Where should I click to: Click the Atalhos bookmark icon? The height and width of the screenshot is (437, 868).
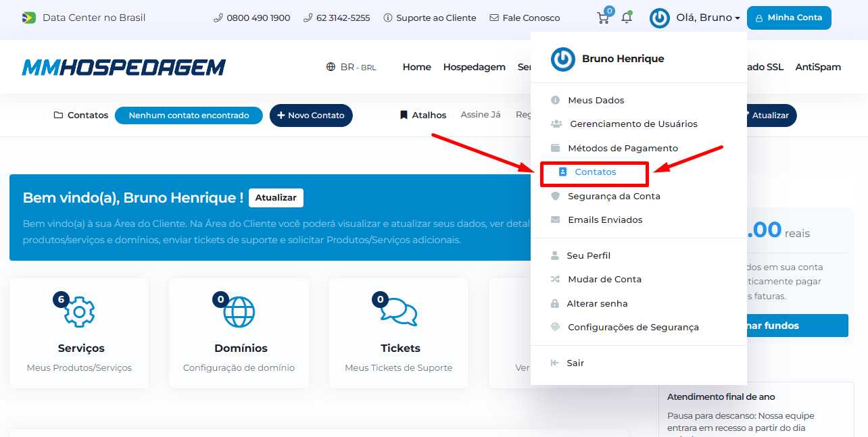[404, 115]
